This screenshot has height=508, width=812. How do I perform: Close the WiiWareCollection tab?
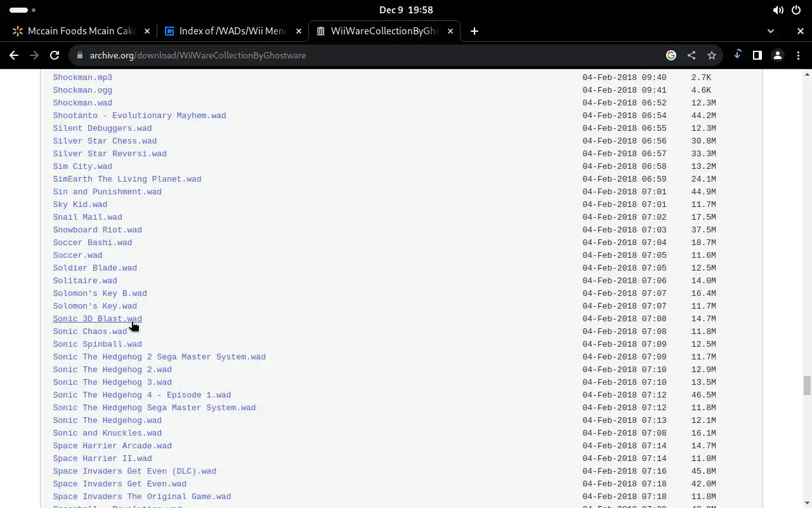450,31
